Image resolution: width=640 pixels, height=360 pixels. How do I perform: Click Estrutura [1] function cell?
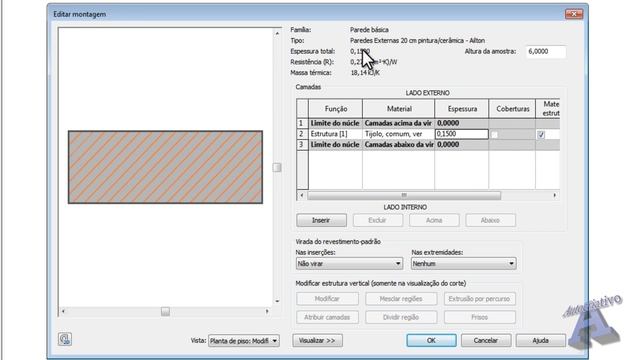pyautogui.click(x=336, y=134)
